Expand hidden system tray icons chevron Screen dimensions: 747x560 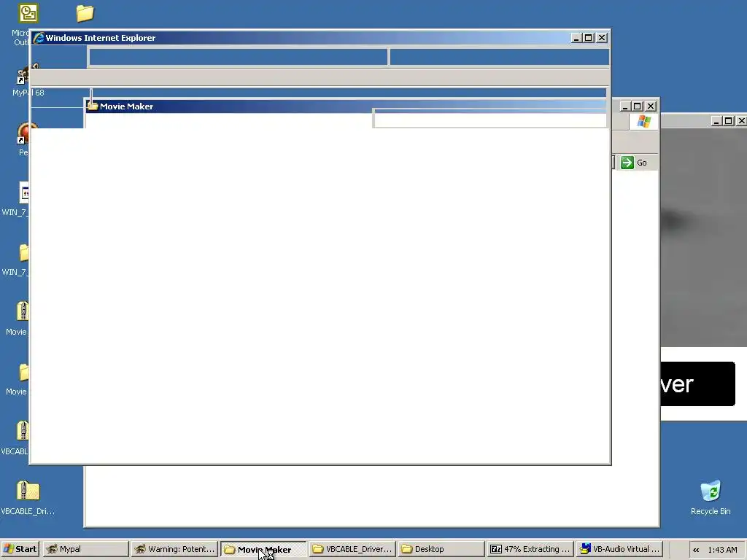tap(696, 550)
